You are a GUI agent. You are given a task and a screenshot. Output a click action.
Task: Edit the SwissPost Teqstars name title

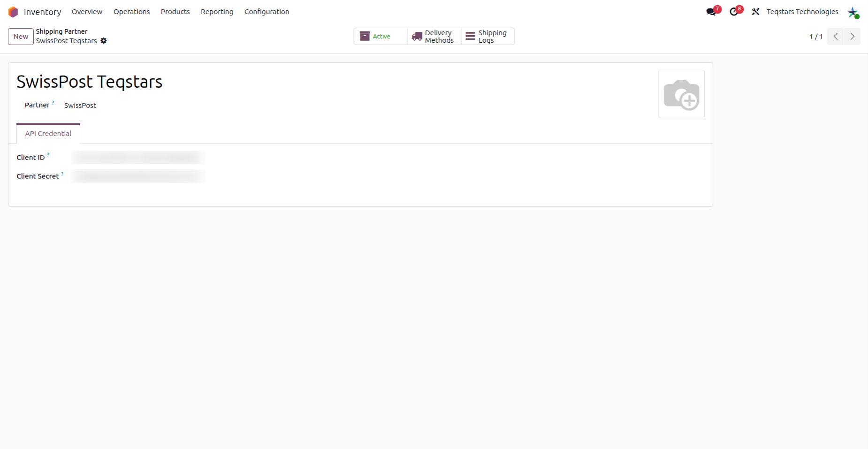[x=90, y=82]
